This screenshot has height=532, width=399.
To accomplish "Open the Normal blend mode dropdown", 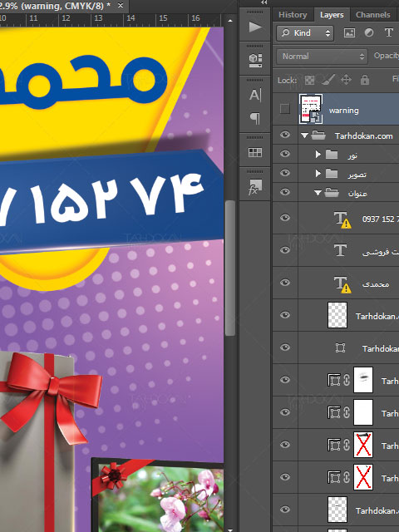I will tap(322, 57).
